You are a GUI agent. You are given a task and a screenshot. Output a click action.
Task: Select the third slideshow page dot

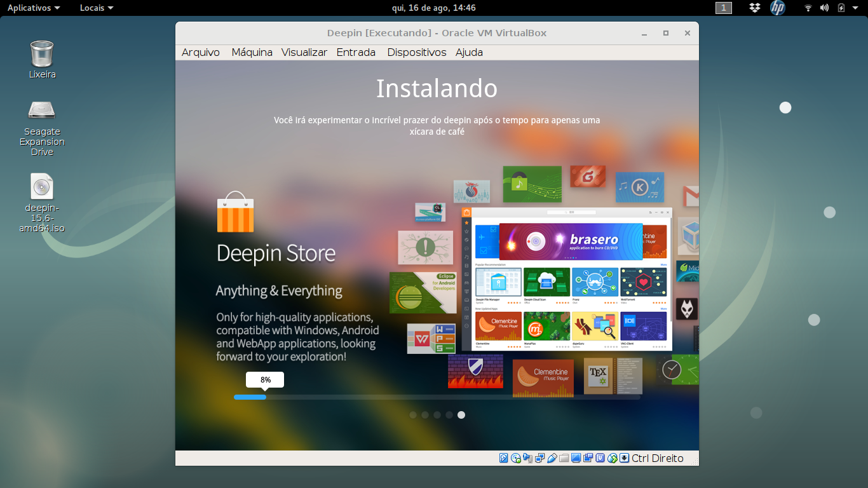(x=437, y=415)
